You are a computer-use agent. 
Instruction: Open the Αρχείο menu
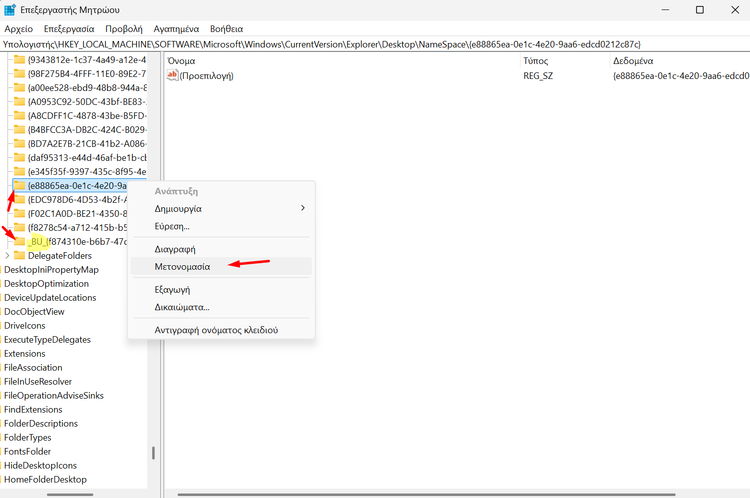[x=18, y=29]
